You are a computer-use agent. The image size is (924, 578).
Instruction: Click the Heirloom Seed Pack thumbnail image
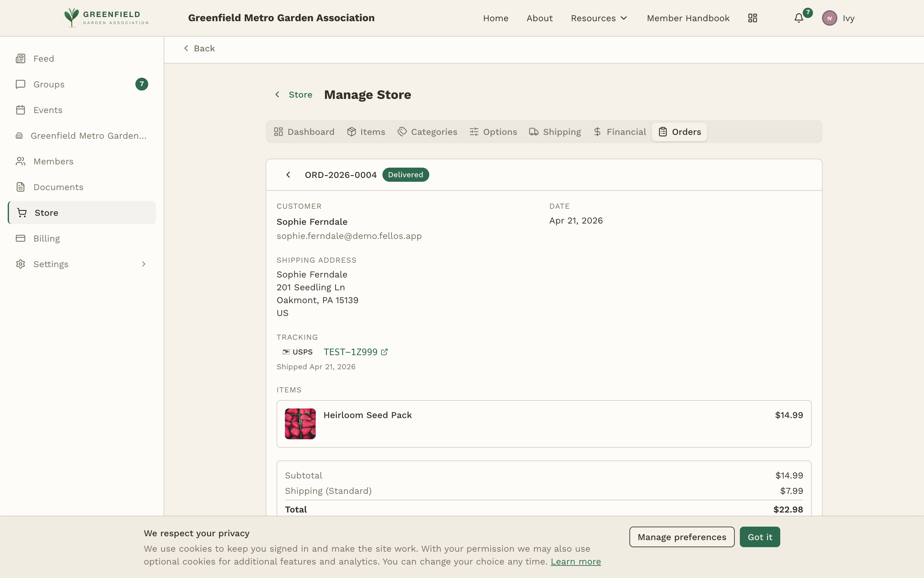point(300,424)
